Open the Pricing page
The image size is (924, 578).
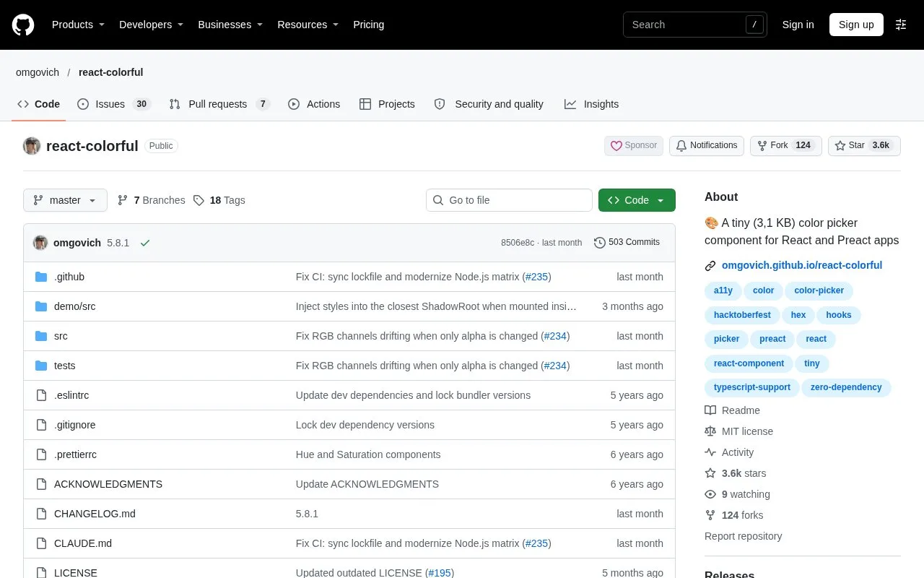tap(369, 25)
